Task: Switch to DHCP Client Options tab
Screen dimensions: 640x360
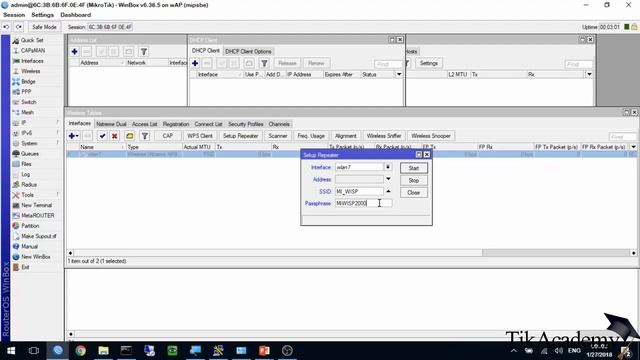Action: pyautogui.click(x=248, y=51)
